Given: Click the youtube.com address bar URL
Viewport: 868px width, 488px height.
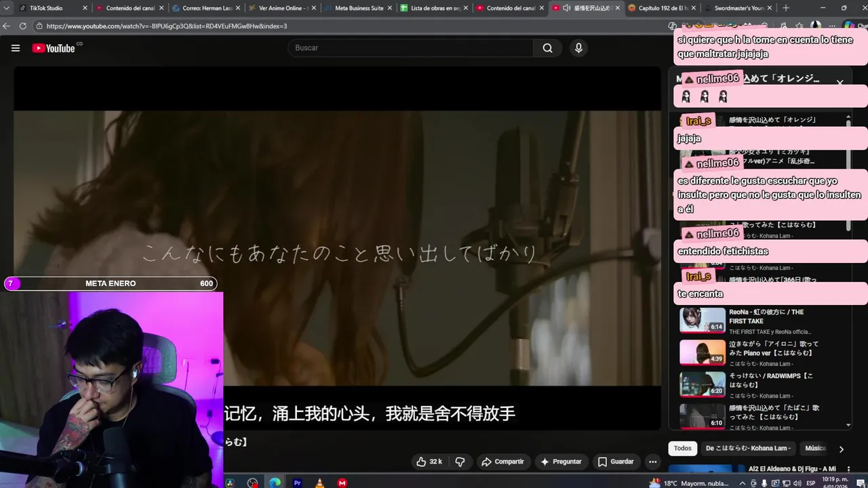Looking at the screenshot, I should click(x=166, y=26).
